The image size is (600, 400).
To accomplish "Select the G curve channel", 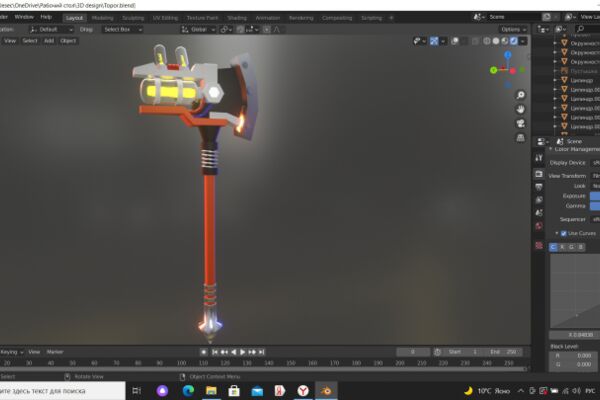I will pyautogui.click(x=571, y=247).
